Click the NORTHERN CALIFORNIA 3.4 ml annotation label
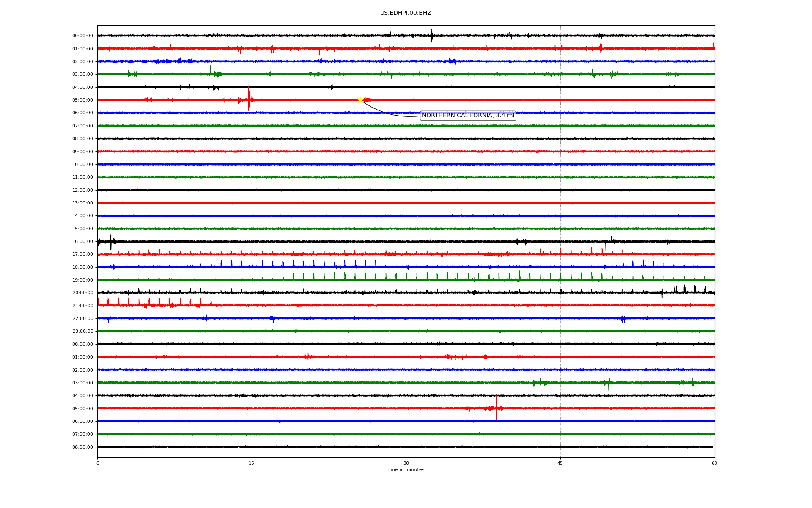The image size is (812, 508). click(468, 116)
